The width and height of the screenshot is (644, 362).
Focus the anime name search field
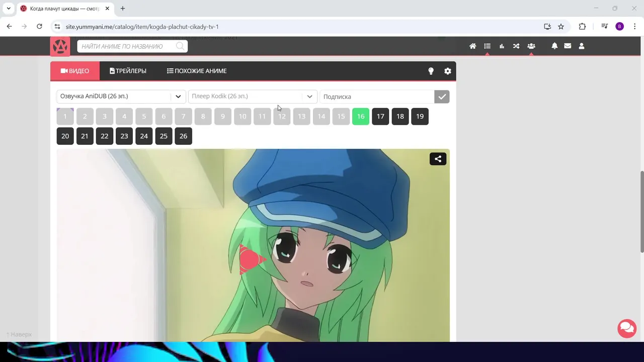132,46
